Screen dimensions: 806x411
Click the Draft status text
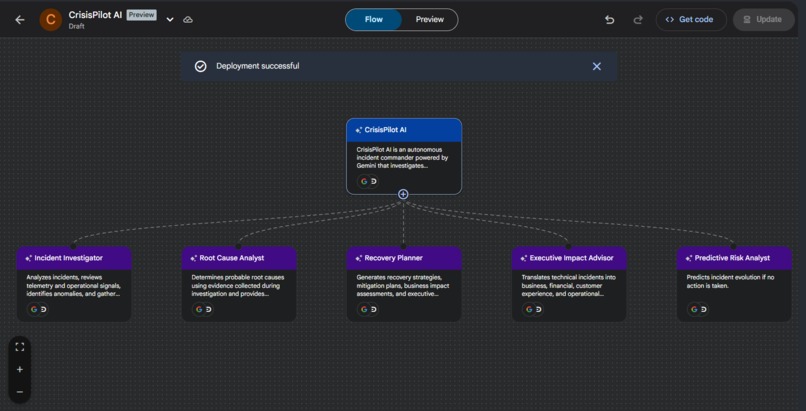(x=77, y=26)
